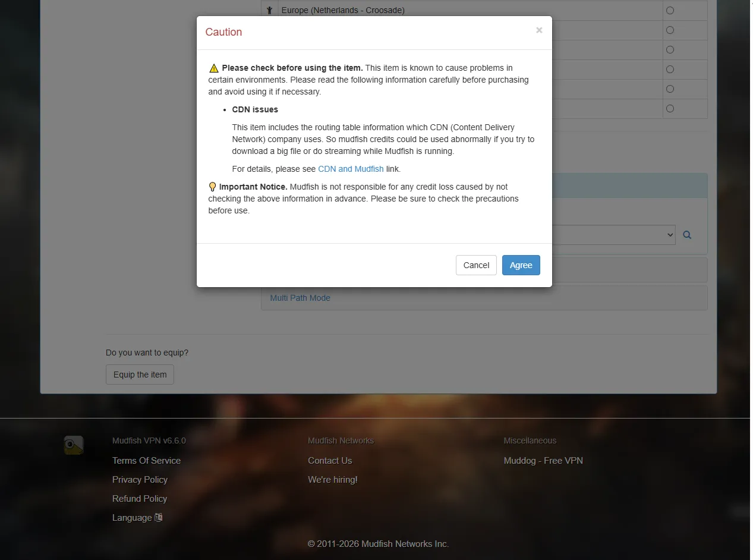Image resolution: width=753 pixels, height=560 pixels.
Task: Click the Mudfish logo icon in footer
Action: pyautogui.click(x=74, y=445)
